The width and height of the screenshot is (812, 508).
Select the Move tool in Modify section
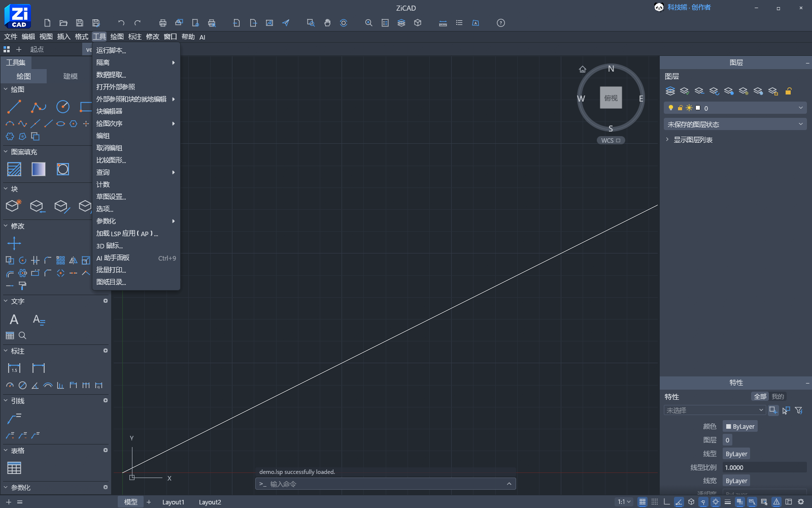pyautogui.click(x=14, y=243)
